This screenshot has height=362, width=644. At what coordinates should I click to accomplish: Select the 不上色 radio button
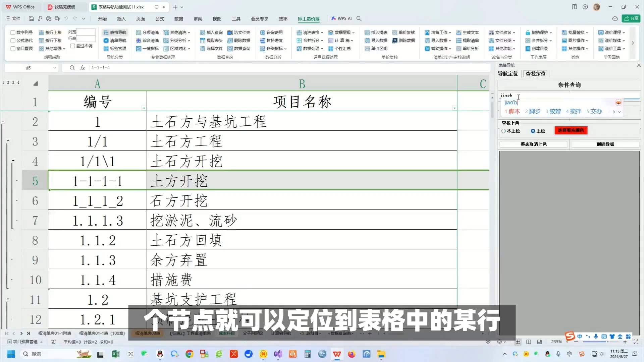[503, 131]
